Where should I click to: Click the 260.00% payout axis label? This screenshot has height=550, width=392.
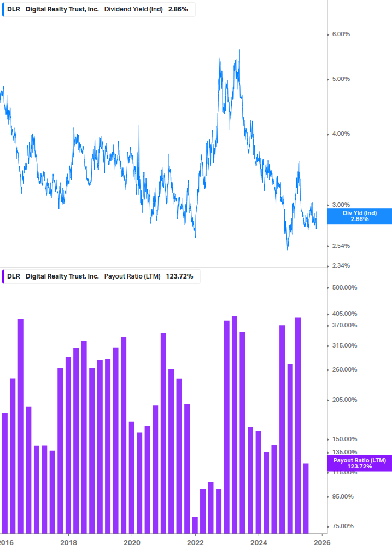(344, 370)
